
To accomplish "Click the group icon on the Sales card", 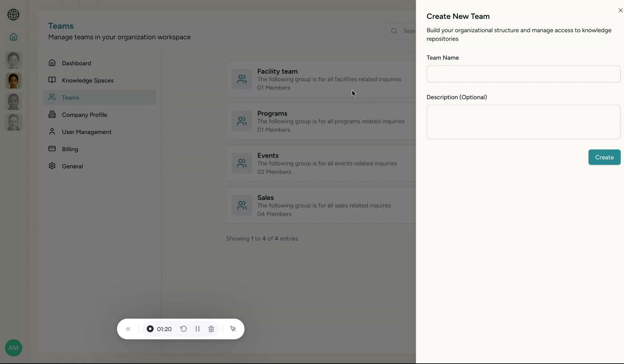I will 242,205.
